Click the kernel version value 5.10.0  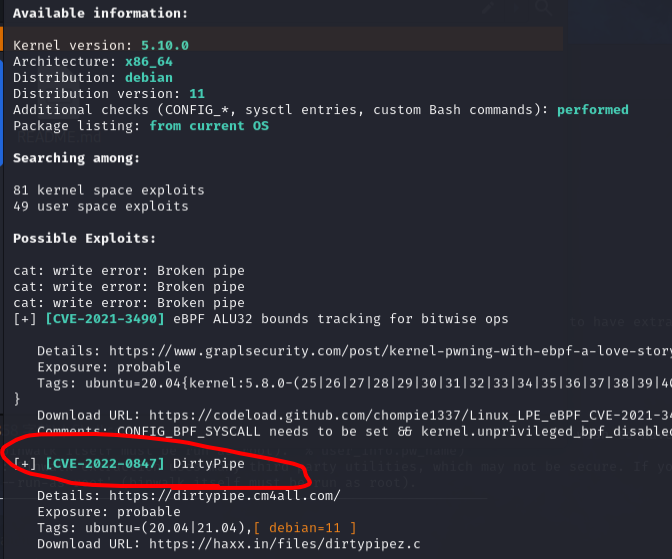click(165, 45)
